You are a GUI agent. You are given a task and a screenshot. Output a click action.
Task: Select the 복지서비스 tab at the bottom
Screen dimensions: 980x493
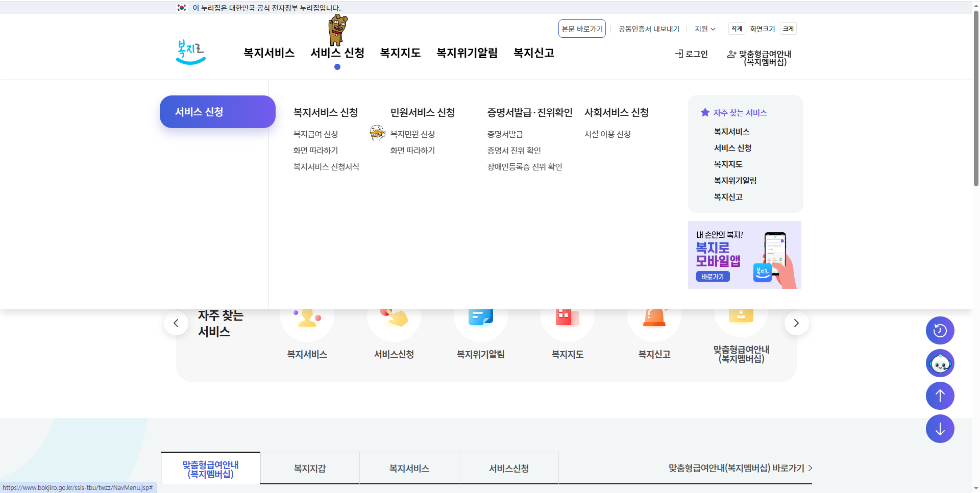click(x=409, y=469)
